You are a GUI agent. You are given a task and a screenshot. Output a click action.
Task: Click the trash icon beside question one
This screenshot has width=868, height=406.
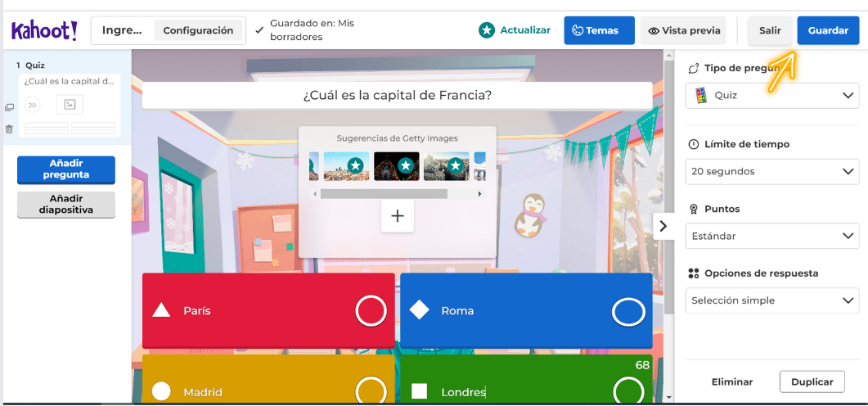coord(9,129)
